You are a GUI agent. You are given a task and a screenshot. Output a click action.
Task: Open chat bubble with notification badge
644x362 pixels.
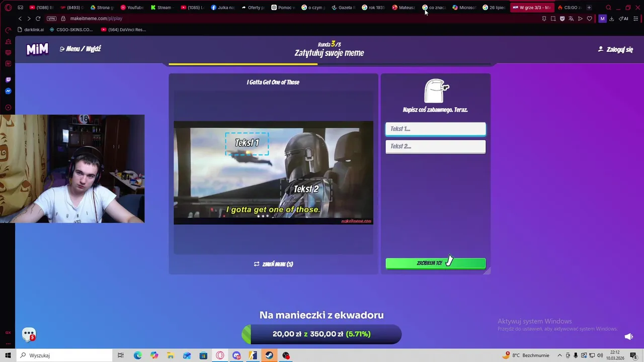29,334
